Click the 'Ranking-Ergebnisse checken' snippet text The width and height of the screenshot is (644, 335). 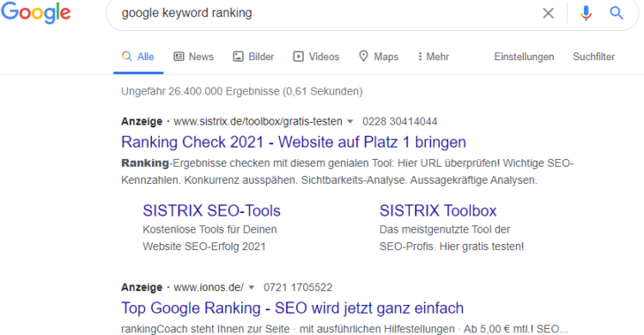tap(347, 172)
